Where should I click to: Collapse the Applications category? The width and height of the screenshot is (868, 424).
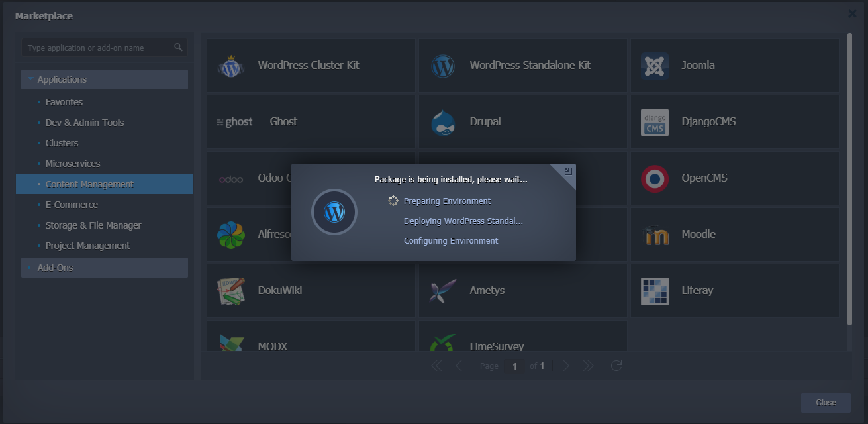tap(30, 79)
